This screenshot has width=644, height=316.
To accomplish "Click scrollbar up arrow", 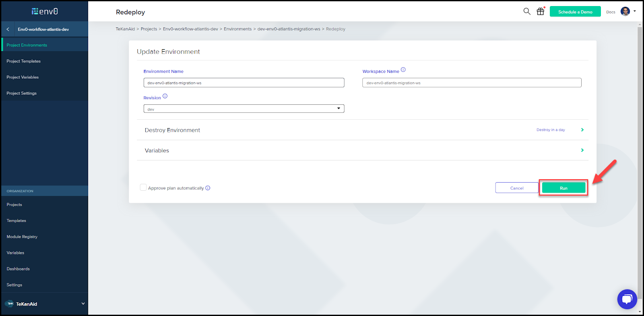I will point(640,25).
